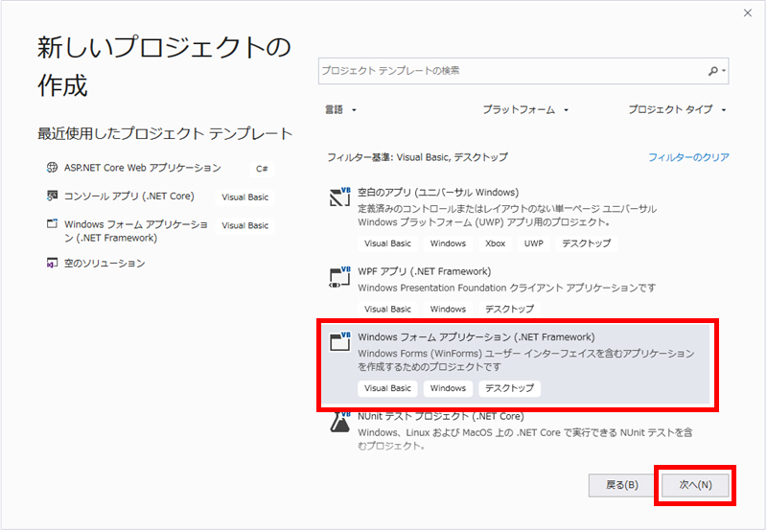Click デスクトップ tag under 空白のアプリ
767x532 pixels.
click(586, 243)
